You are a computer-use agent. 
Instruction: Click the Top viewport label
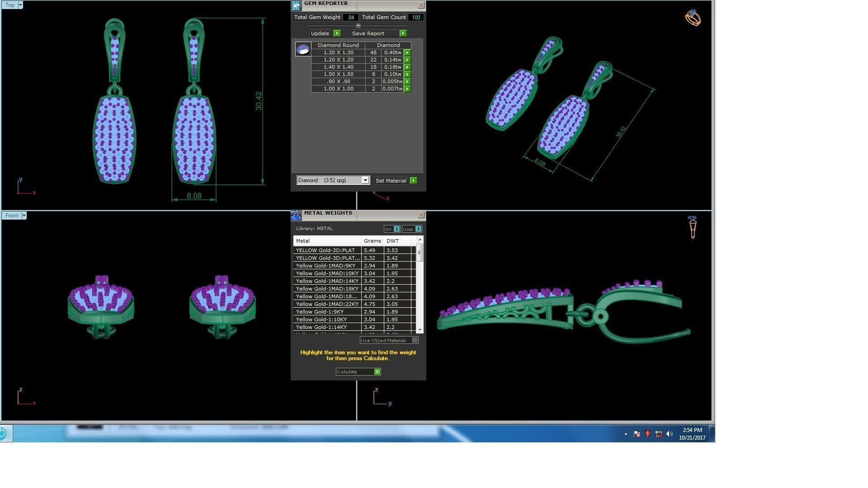click(x=9, y=5)
